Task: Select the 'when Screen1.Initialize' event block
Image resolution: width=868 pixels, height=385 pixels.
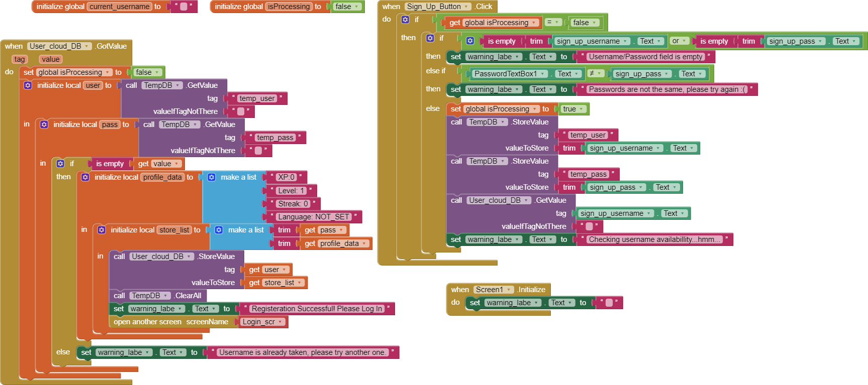Action: 459,290
